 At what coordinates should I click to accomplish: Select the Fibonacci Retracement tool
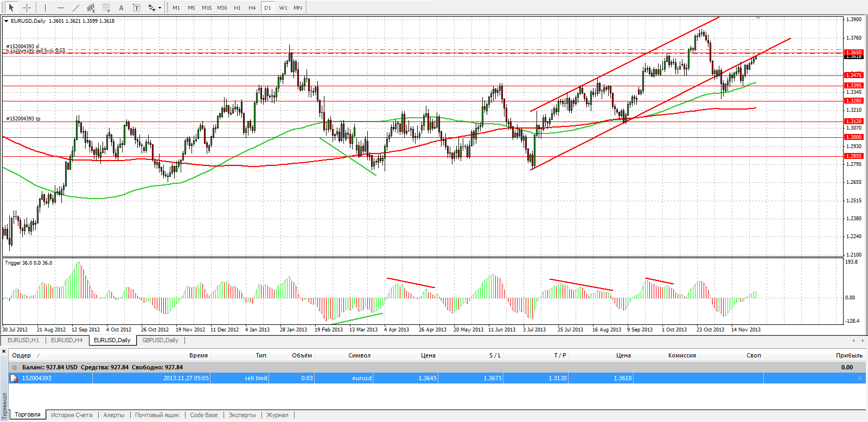(x=106, y=8)
